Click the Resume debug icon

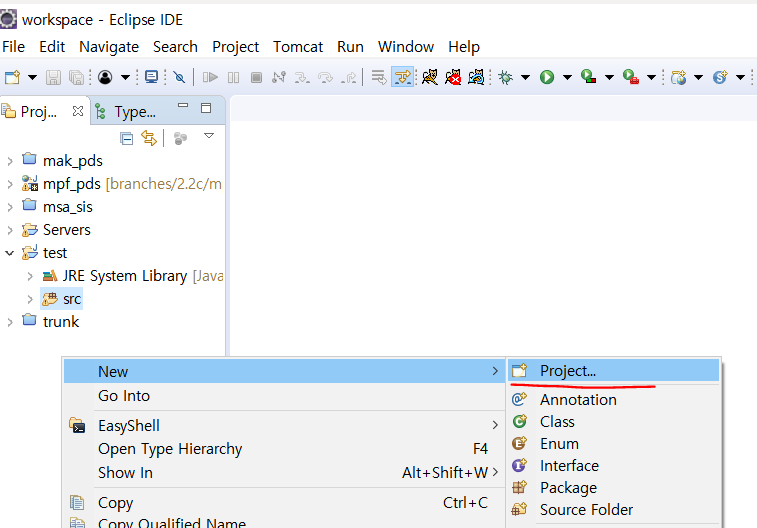210,77
